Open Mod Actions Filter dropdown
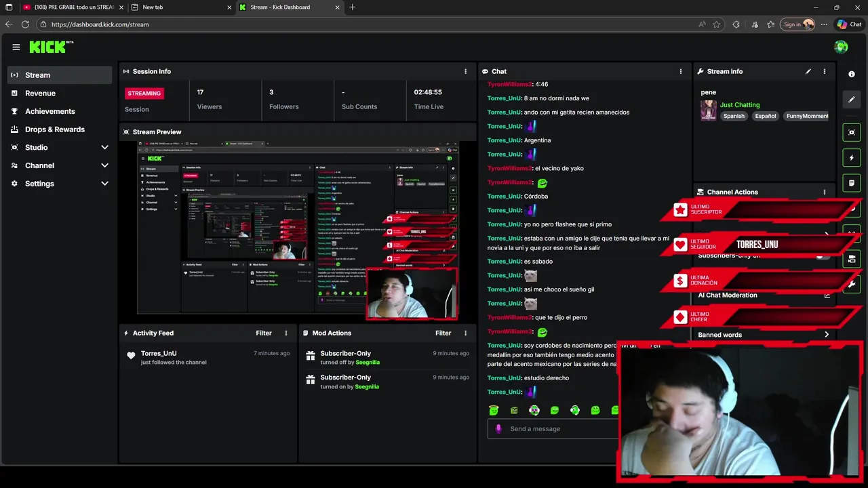868x488 pixels. pyautogui.click(x=443, y=333)
